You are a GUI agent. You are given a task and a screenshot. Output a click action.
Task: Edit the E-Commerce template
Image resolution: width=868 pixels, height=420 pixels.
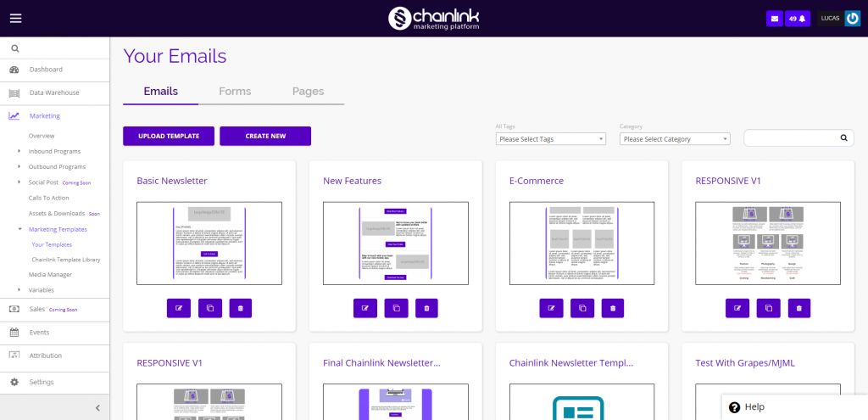point(551,308)
